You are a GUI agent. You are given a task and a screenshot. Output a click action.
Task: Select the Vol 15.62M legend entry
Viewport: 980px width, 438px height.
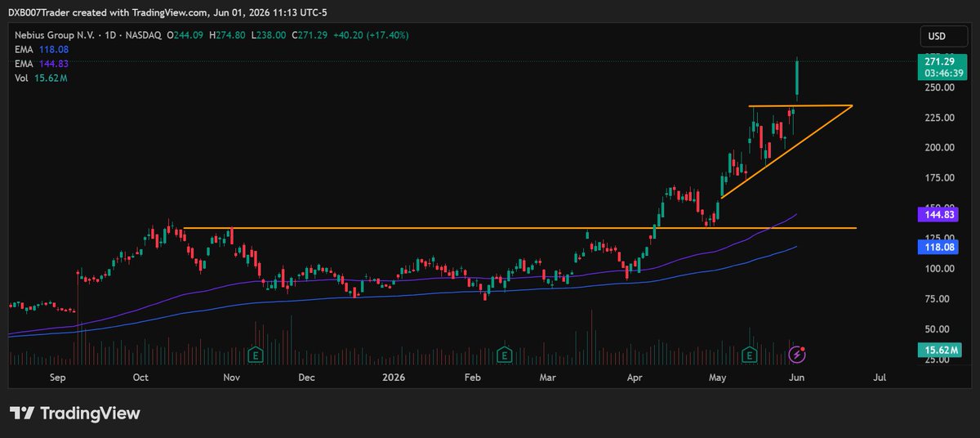pyautogui.click(x=41, y=78)
